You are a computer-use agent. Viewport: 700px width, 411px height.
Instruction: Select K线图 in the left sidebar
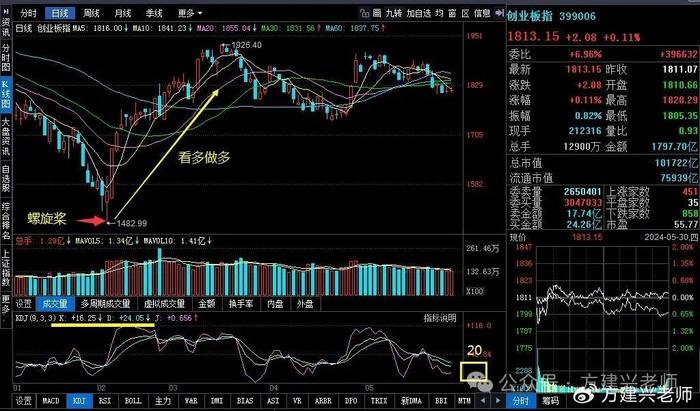pos(6,95)
